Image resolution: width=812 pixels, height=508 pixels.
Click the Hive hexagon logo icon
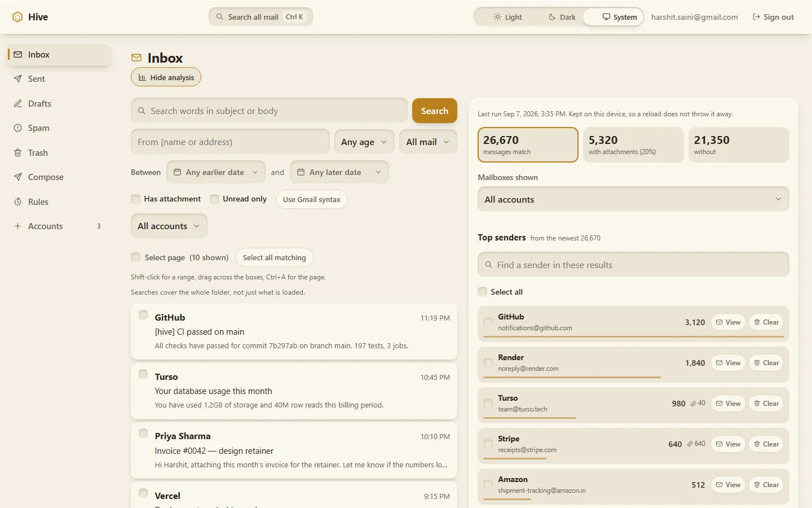[17, 17]
